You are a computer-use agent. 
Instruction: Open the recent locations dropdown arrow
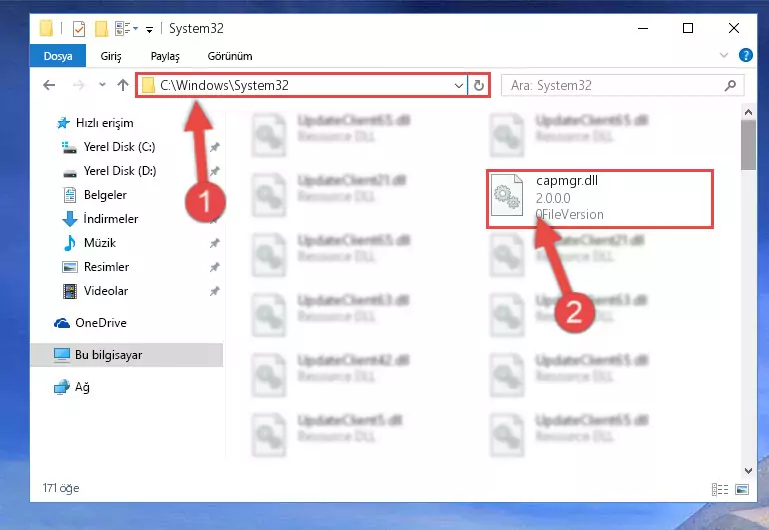(x=102, y=85)
